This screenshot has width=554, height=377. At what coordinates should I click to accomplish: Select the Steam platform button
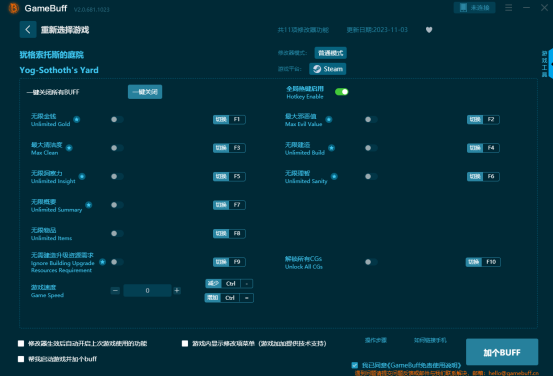pyautogui.click(x=328, y=69)
